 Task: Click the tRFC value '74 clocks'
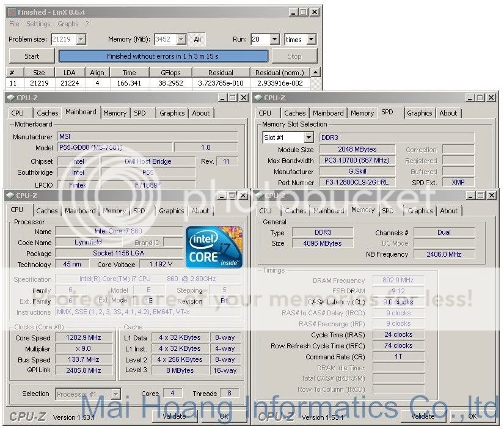pyautogui.click(x=398, y=346)
